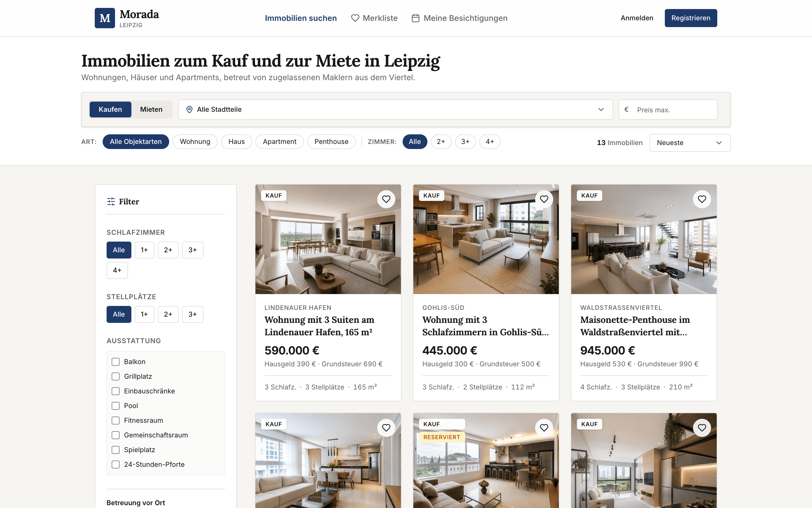
Task: Click the chevron in the Neueste sorter
Action: coord(719,143)
